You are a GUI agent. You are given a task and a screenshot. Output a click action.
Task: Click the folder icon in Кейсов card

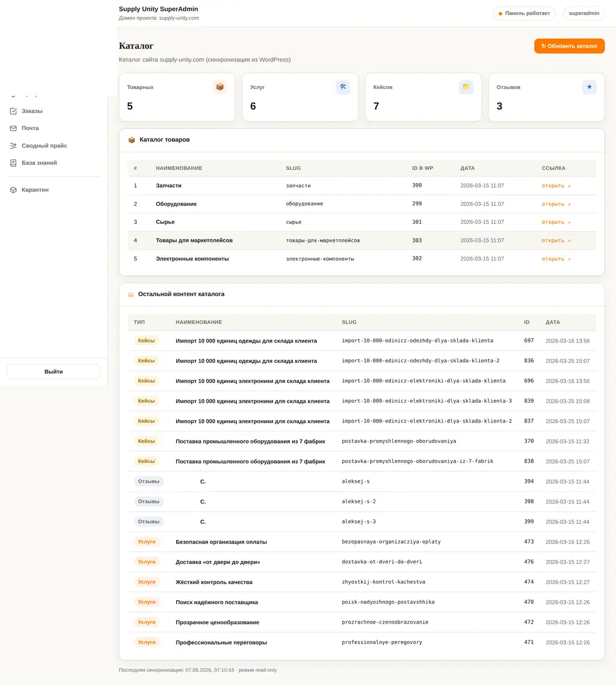coord(466,87)
